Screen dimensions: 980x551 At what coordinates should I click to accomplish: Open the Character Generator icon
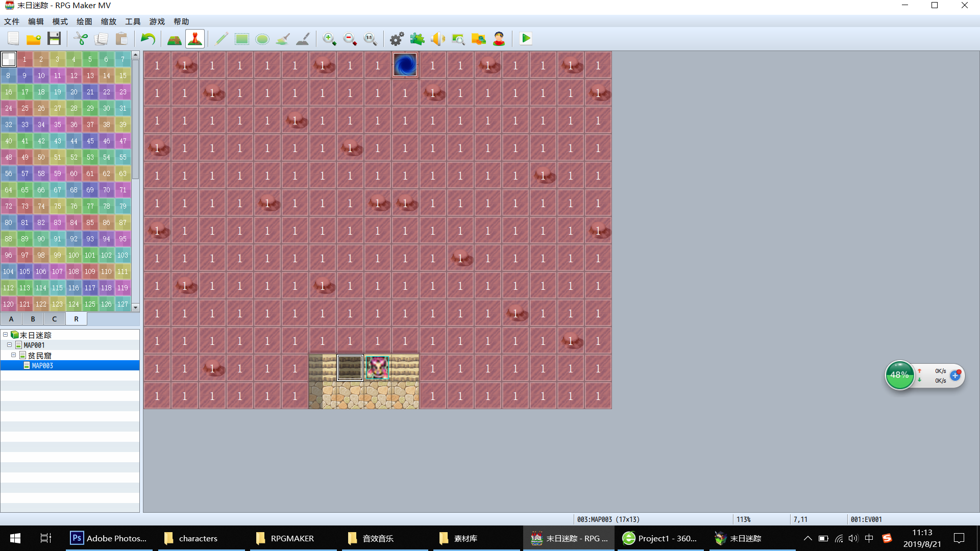[x=499, y=39]
